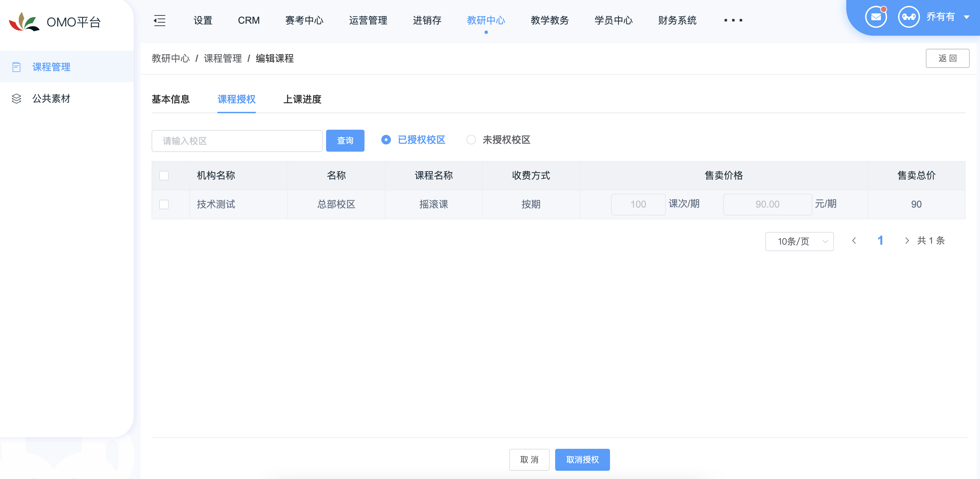Switch to the 基本信息 tab

170,100
